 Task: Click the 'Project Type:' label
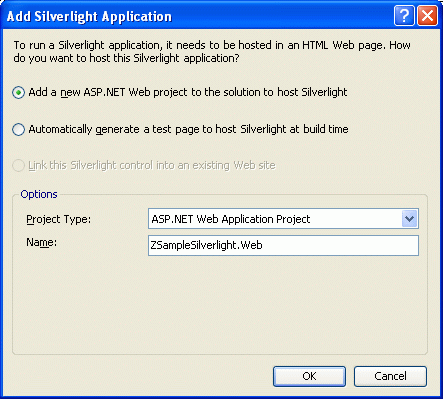(58, 219)
